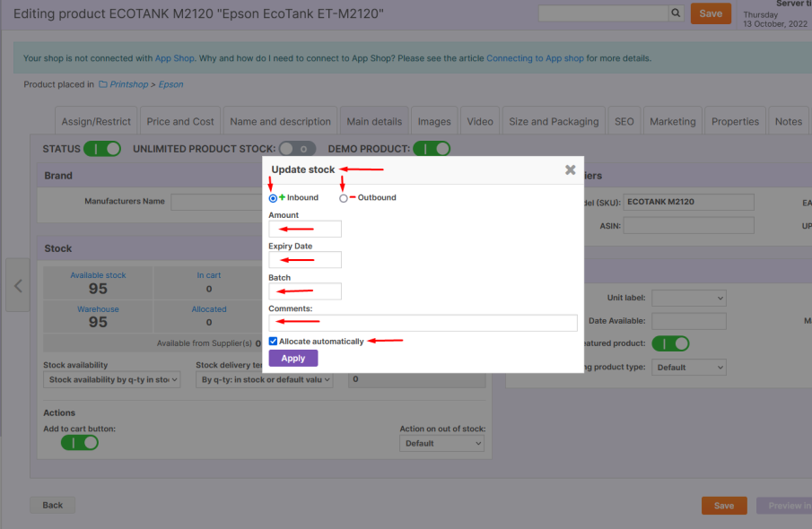
Task: Click the Preview in button
Action: [784, 506]
